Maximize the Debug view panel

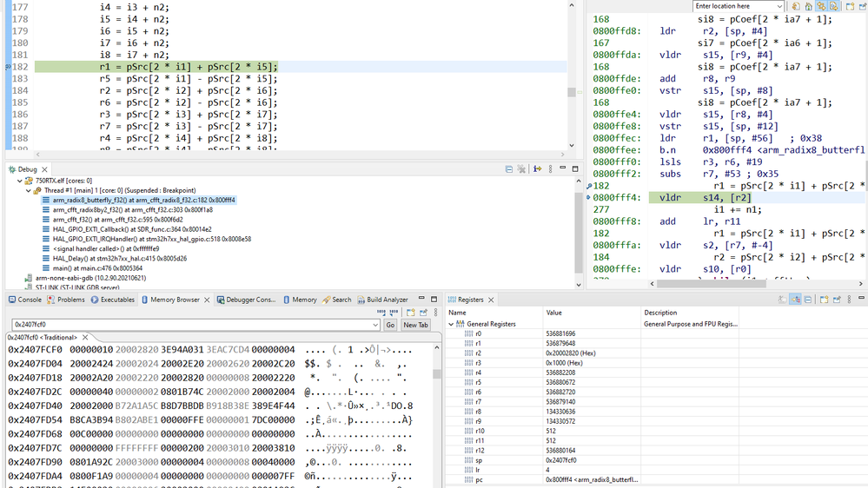(x=575, y=168)
